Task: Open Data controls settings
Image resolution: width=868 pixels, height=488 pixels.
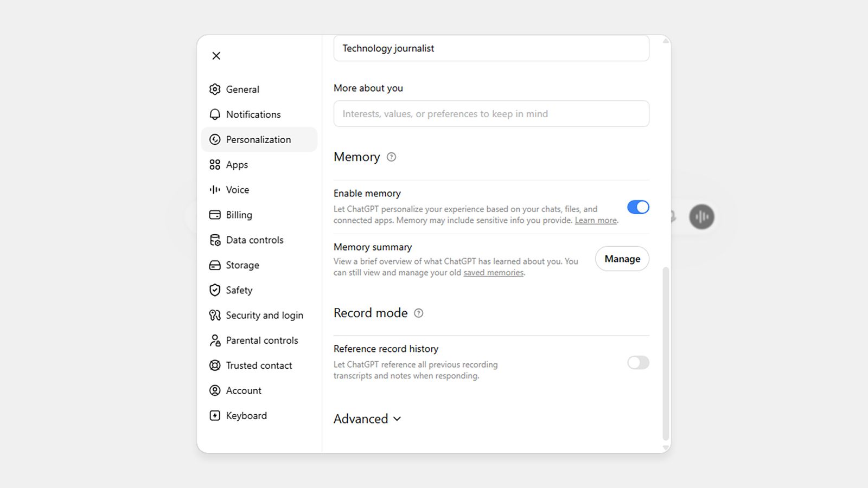Action: point(259,240)
